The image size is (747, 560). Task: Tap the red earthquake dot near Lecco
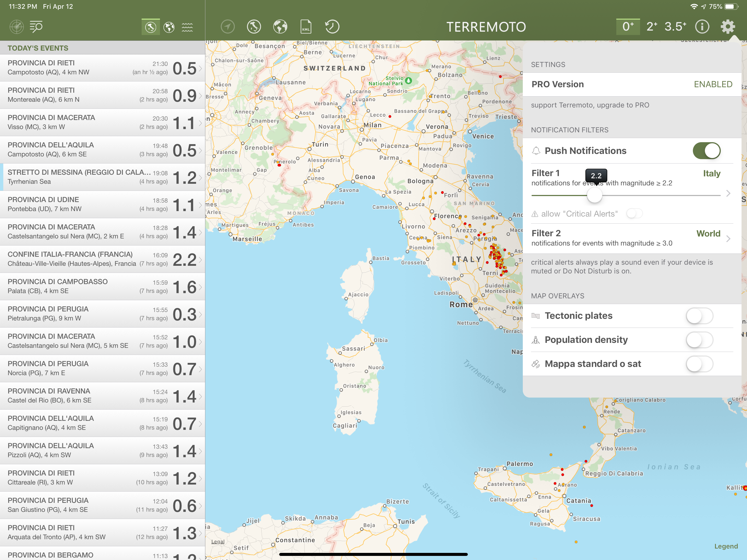(390, 116)
